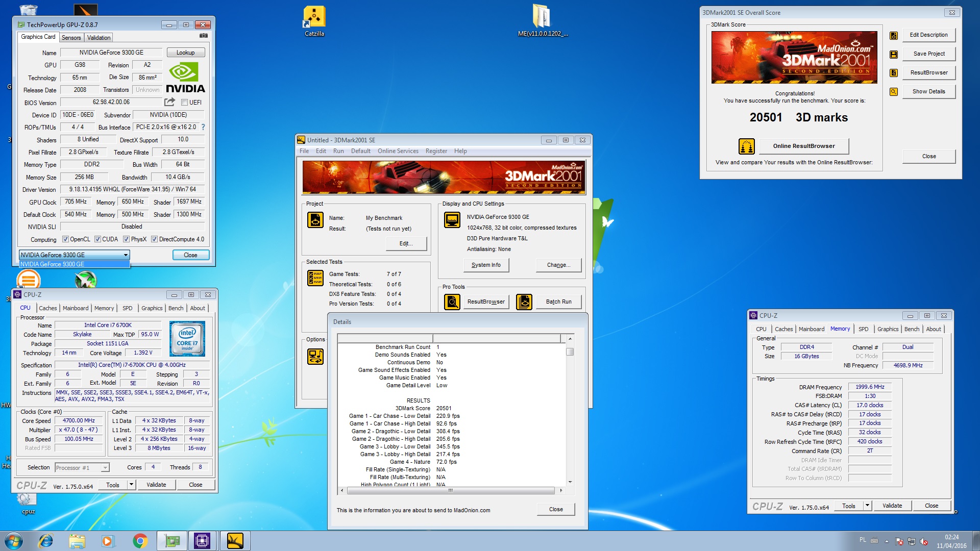Toggle the OpenCL checkbox
Viewport: 980px width, 551px height.
click(65, 239)
